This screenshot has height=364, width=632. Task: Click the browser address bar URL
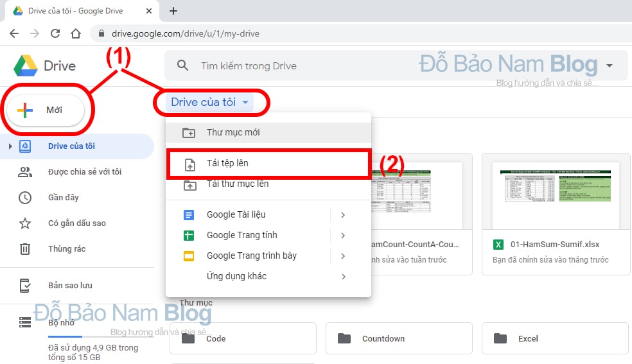point(186,33)
